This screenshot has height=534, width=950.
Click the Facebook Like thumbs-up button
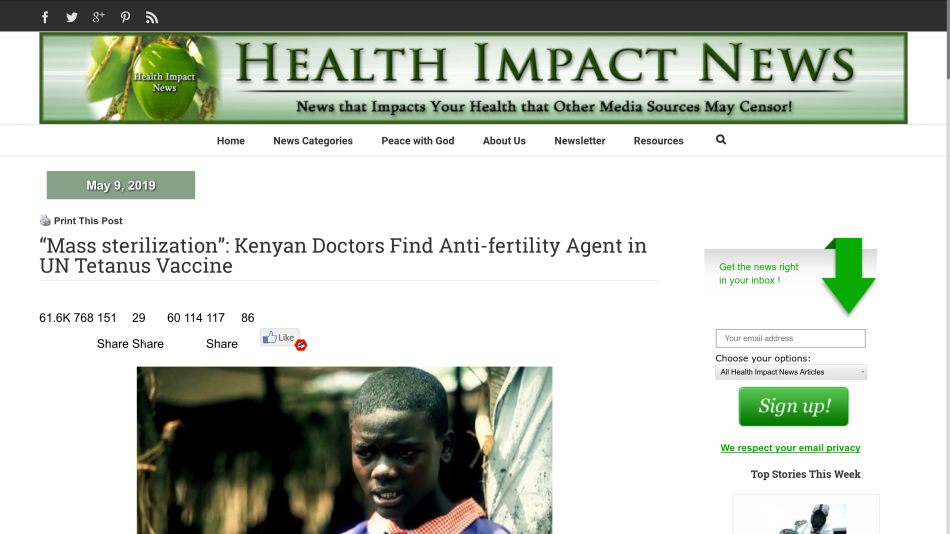(279, 338)
